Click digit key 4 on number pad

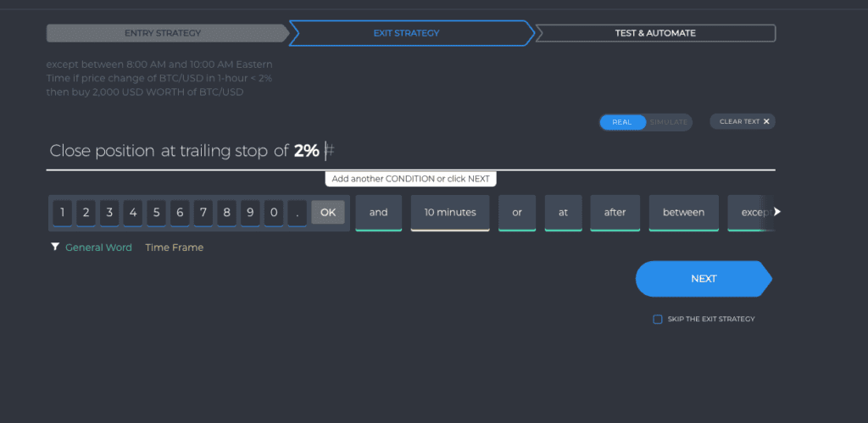(133, 213)
